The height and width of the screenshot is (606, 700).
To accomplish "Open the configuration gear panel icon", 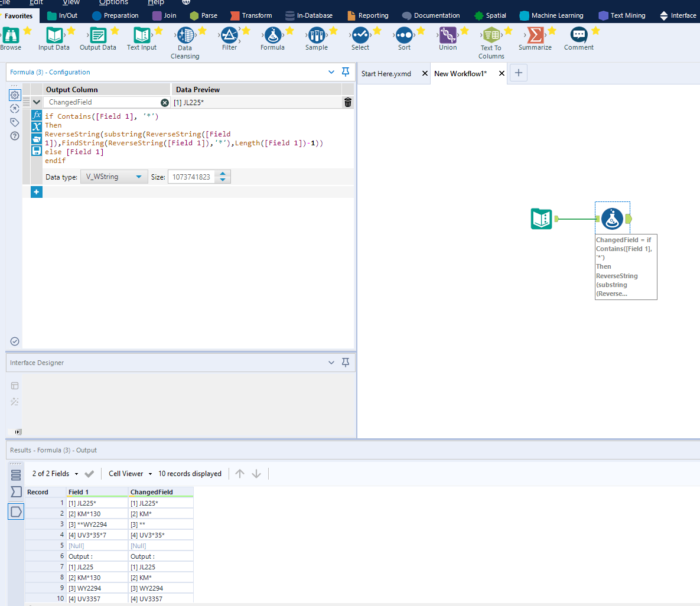I will coord(14,95).
